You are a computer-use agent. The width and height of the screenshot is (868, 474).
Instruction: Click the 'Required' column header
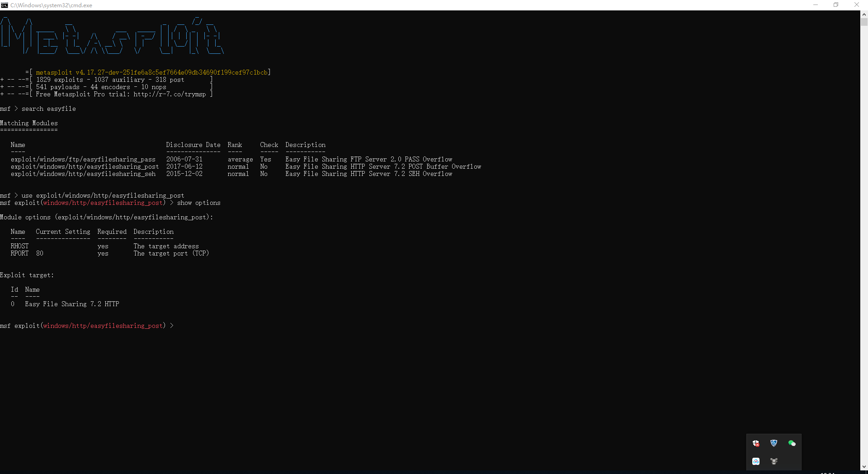(x=112, y=232)
